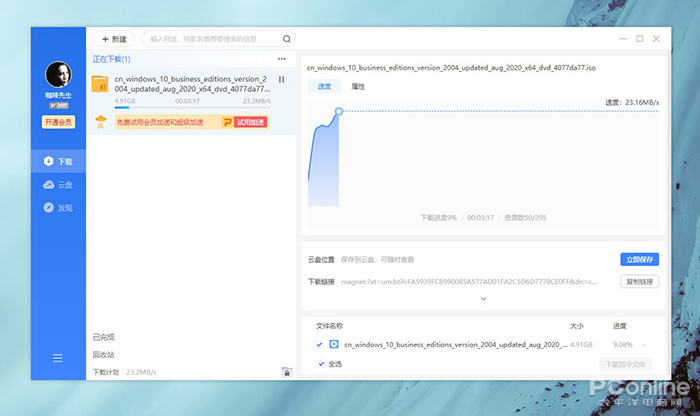Image resolution: width=700 pixels, height=416 pixels.
Task: Click the user profile avatar
Action: click(x=58, y=77)
